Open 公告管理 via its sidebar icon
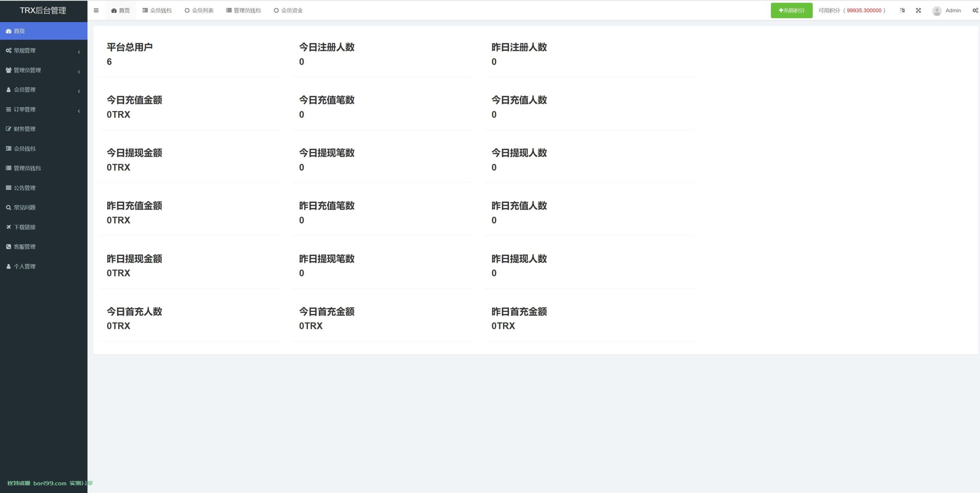Image resolution: width=980 pixels, height=493 pixels. [8, 188]
